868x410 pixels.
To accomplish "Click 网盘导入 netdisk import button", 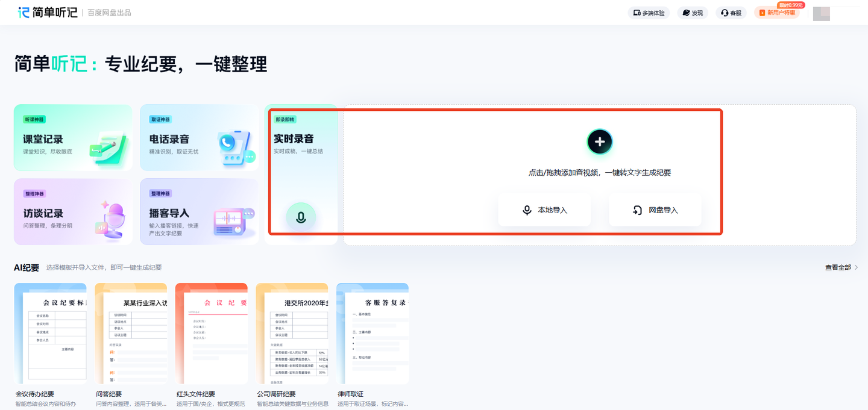I will tap(655, 210).
